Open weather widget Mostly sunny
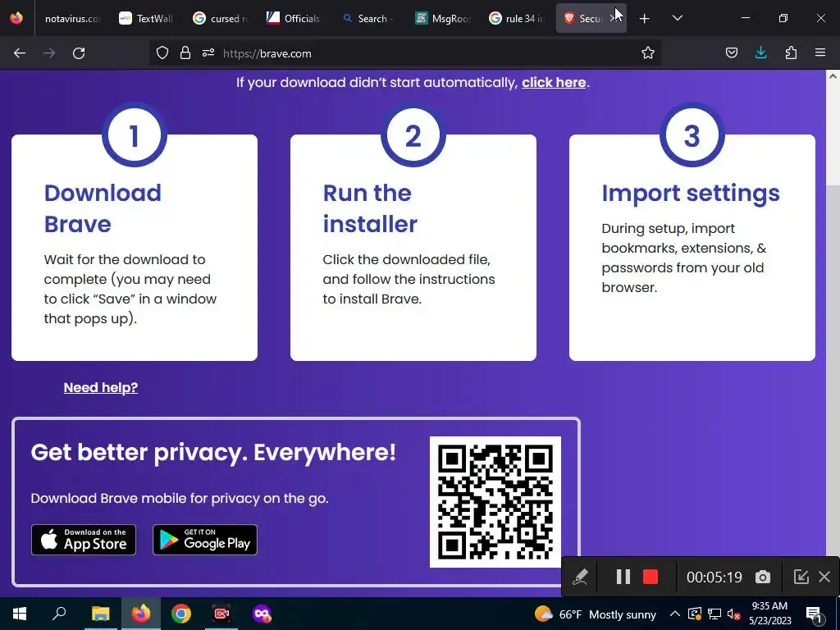The width and height of the screenshot is (840, 630). [596, 614]
